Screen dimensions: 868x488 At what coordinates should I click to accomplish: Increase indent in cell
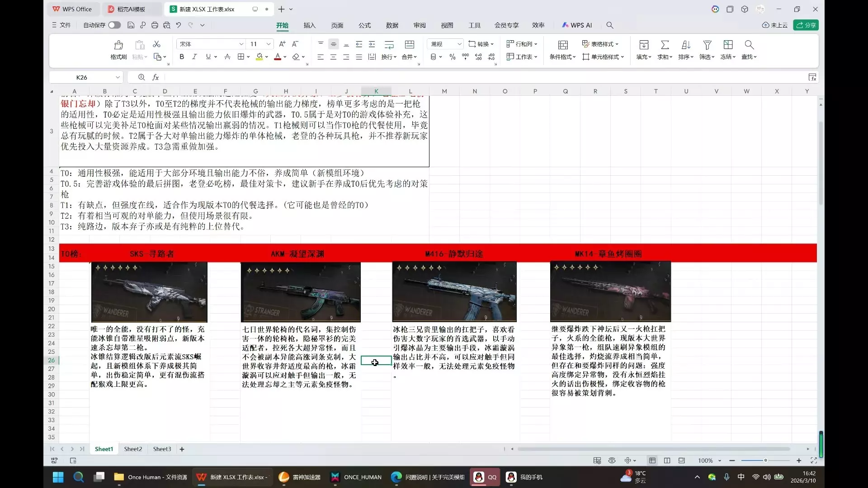(x=372, y=44)
